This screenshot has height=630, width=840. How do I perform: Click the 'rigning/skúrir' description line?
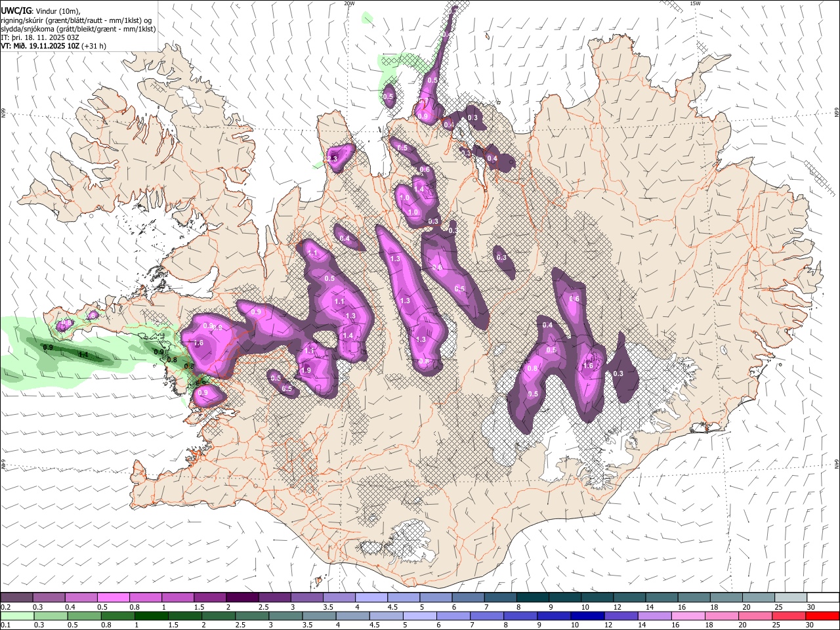click(76, 20)
